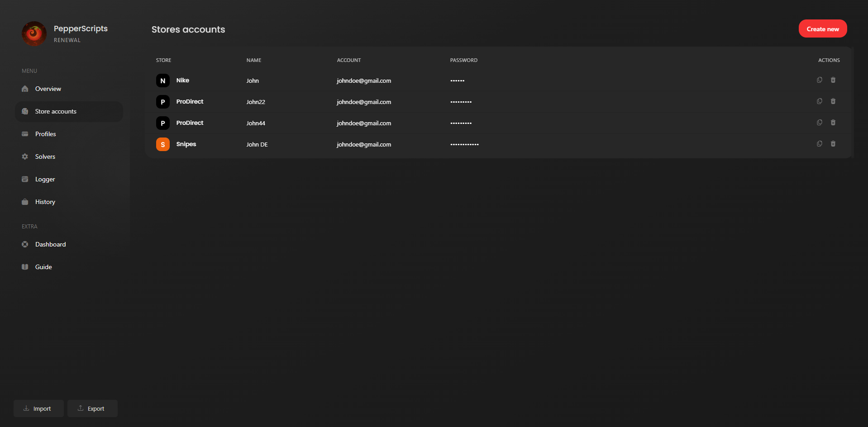Viewport: 868px width, 427px height.
Task: Open the Solvers page
Action: [x=45, y=157]
